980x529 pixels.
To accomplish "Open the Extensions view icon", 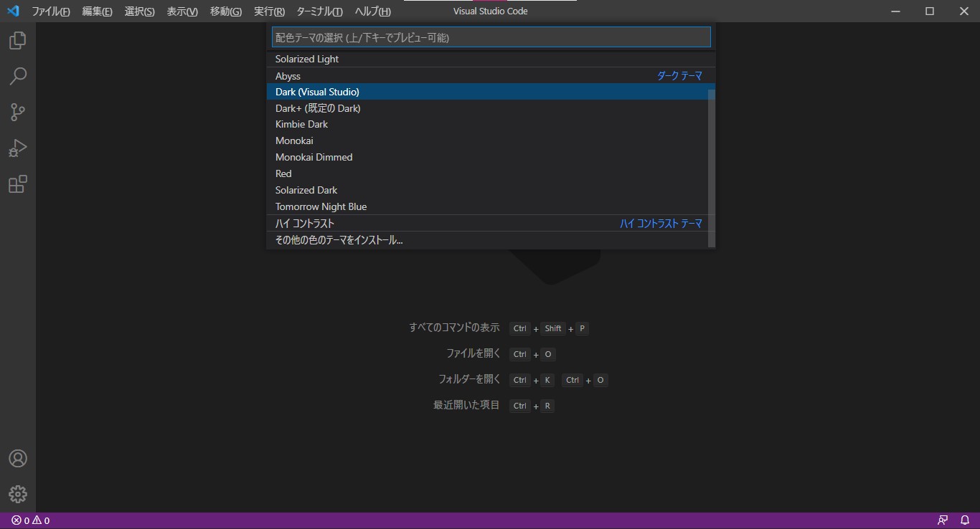I will click(18, 184).
